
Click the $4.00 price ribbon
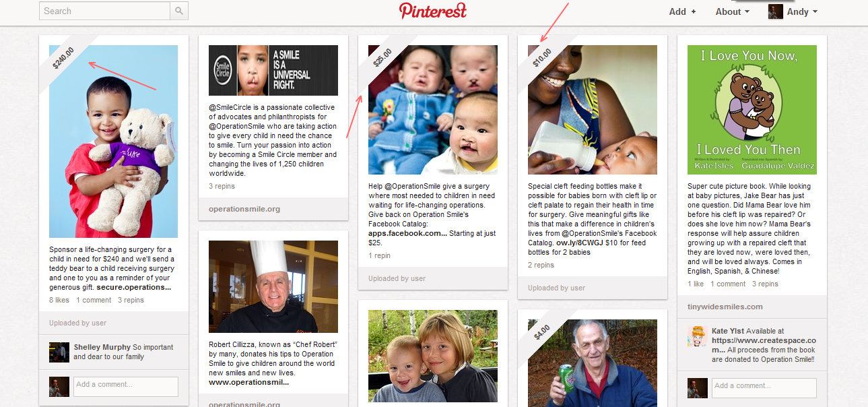542,332
